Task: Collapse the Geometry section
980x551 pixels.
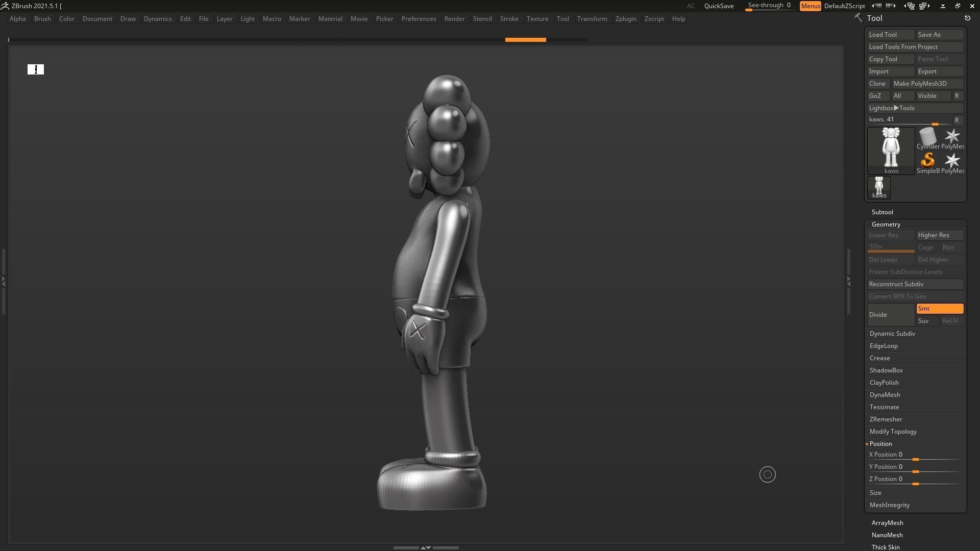Action: pyautogui.click(x=886, y=224)
